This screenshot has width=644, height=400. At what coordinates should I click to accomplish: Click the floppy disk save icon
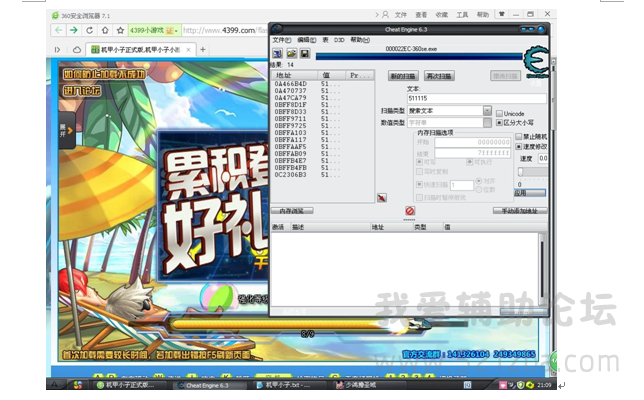(304, 53)
